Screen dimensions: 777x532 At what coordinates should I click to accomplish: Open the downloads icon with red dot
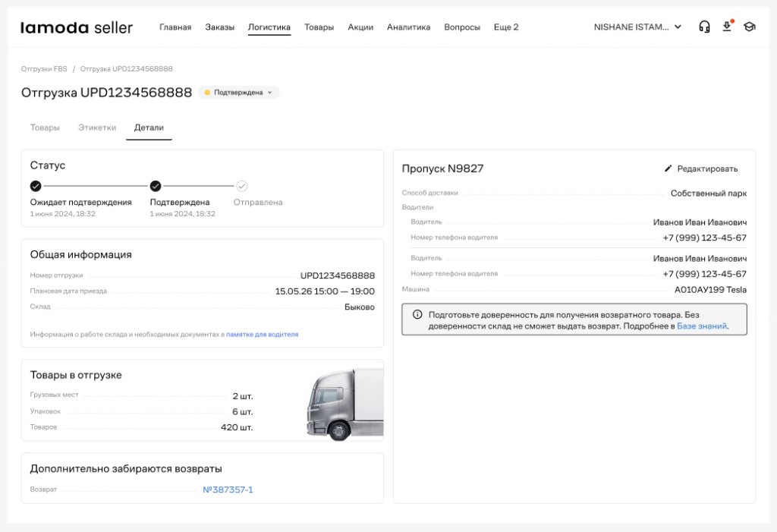728,27
